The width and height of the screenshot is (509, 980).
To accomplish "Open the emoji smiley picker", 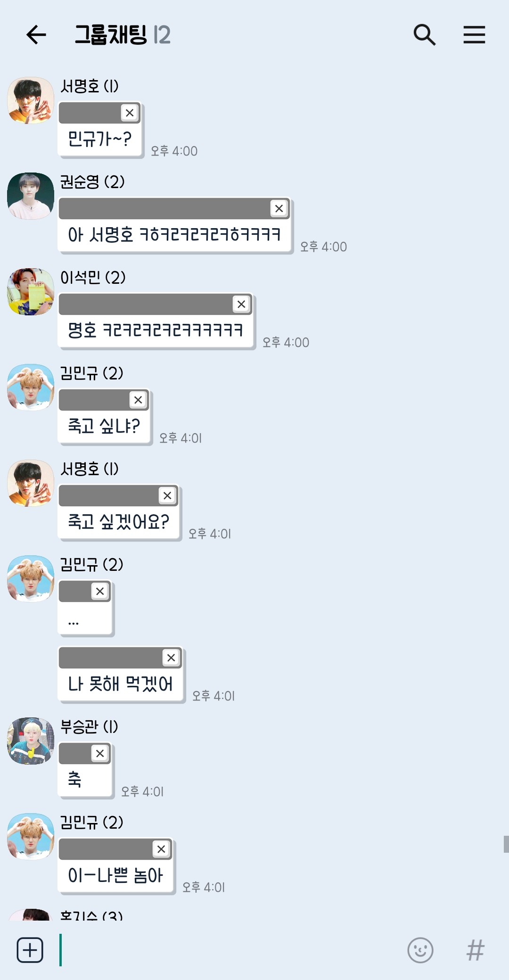I will 420,950.
